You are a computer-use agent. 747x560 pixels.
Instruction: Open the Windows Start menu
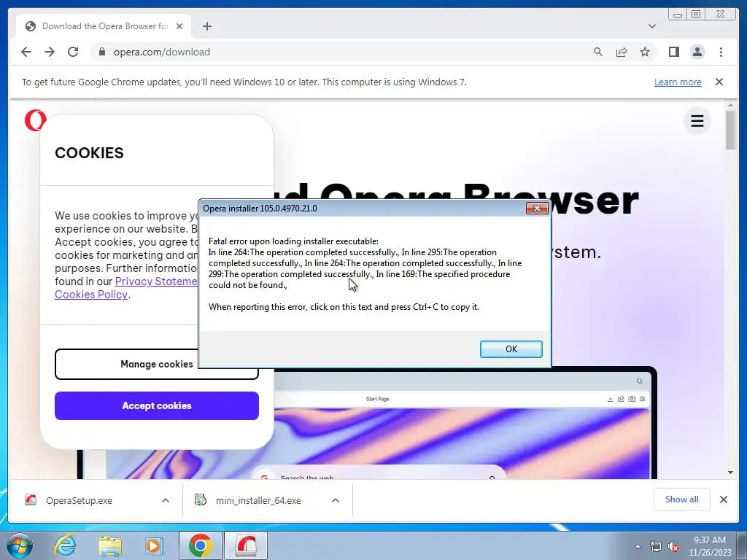pyautogui.click(x=20, y=545)
